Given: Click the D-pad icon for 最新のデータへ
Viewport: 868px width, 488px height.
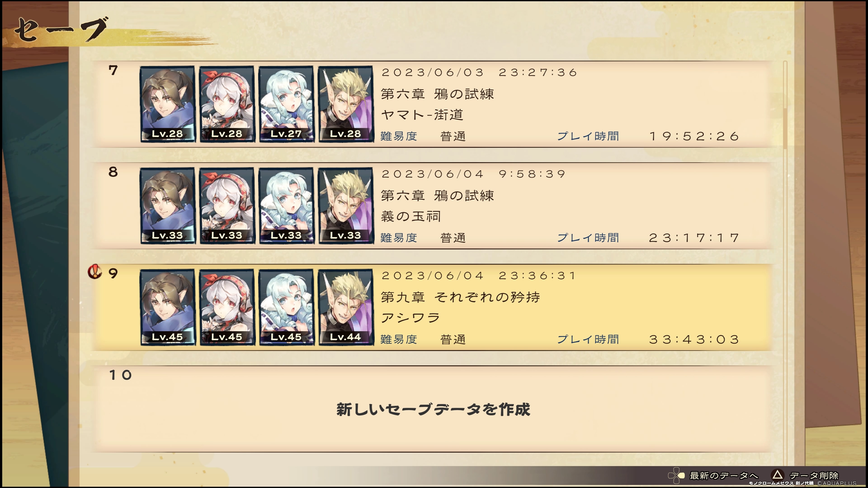Looking at the screenshot, I should tap(676, 475).
